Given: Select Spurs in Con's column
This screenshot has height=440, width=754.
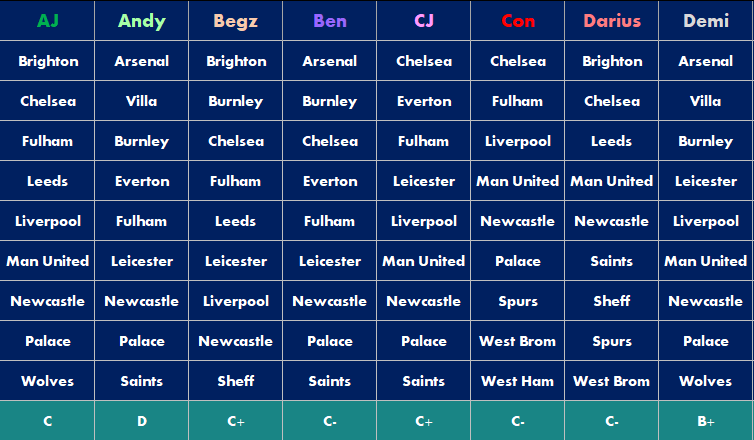Looking at the screenshot, I should (517, 301).
